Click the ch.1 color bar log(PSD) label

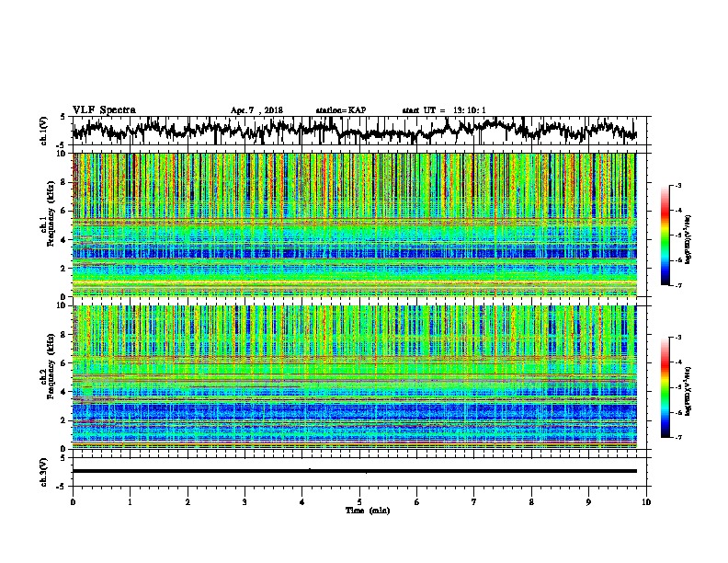688,239
